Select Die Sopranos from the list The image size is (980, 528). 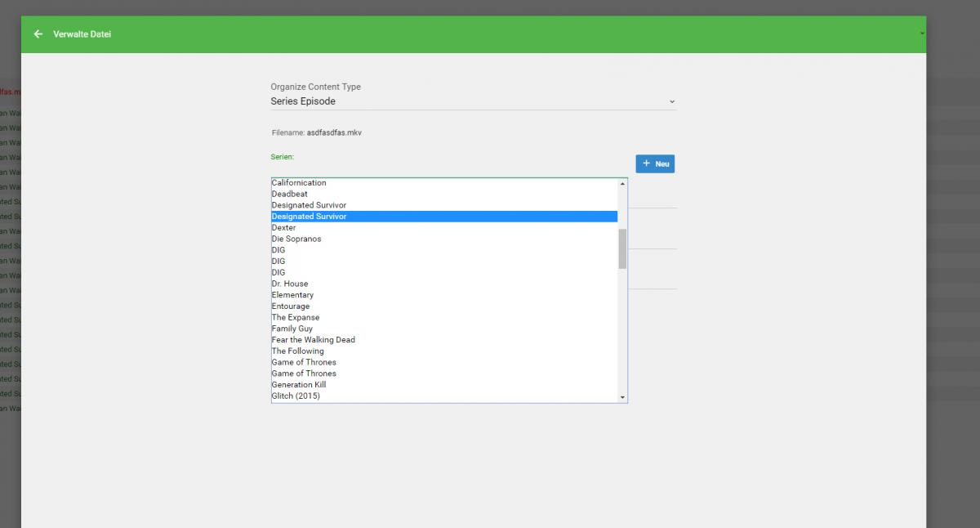[x=444, y=239]
